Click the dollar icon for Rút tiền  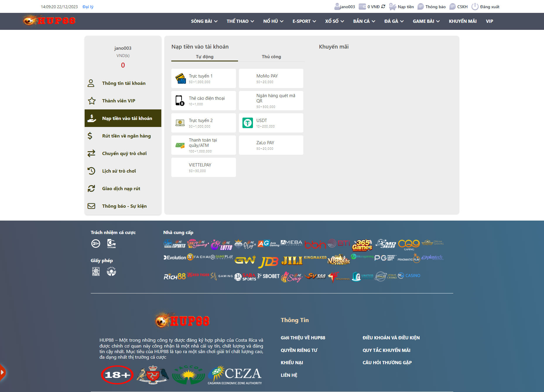coord(90,136)
